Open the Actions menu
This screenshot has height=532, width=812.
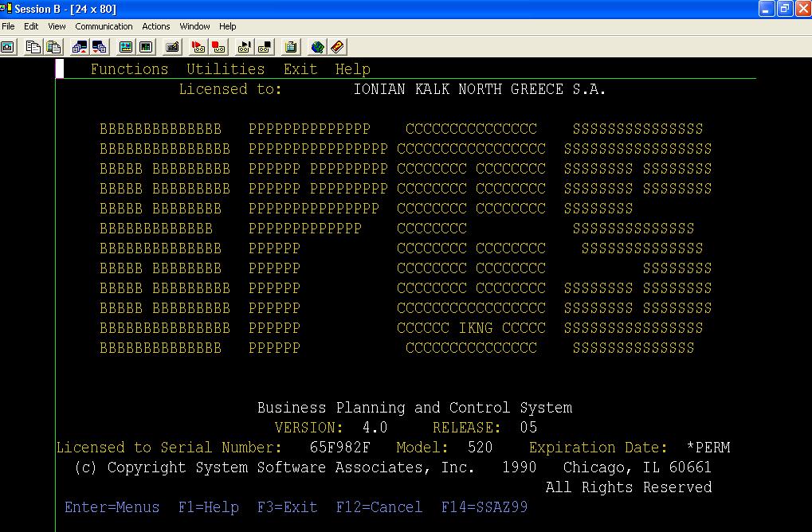(156, 26)
